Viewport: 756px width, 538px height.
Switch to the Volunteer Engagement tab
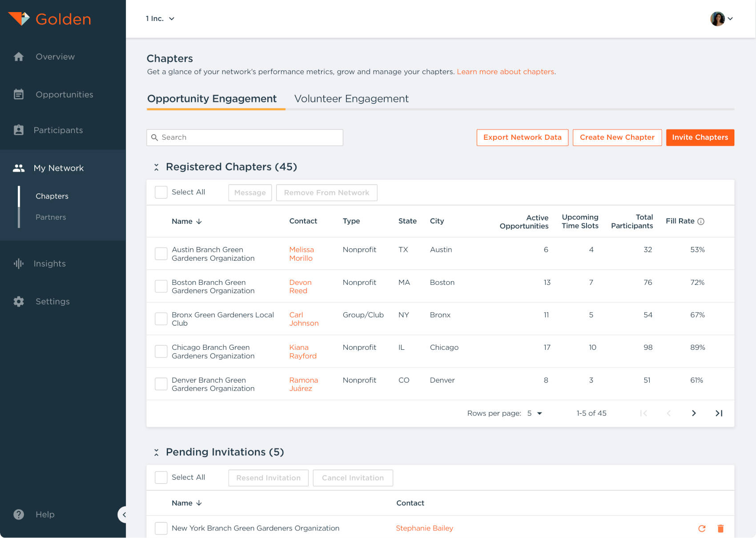[351, 99]
